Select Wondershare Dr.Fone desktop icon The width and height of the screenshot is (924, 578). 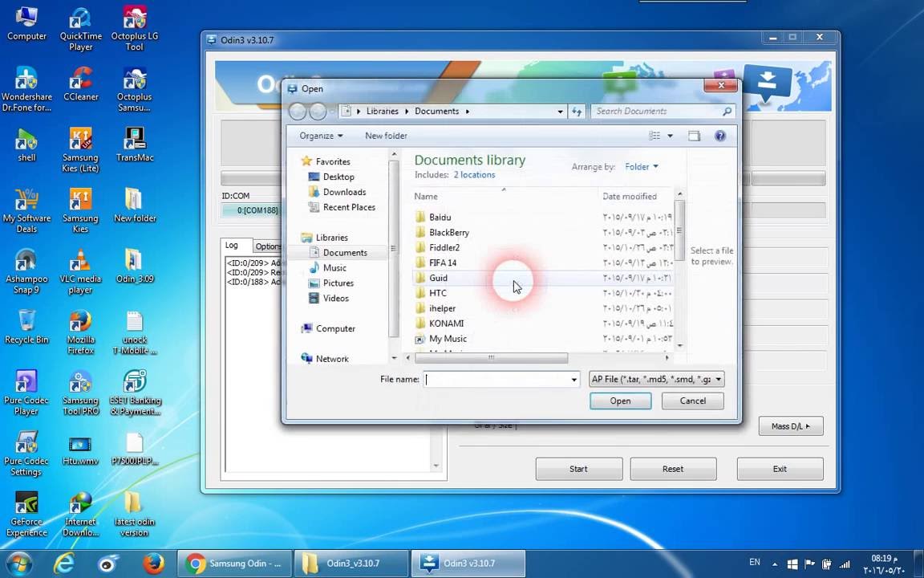click(x=26, y=90)
